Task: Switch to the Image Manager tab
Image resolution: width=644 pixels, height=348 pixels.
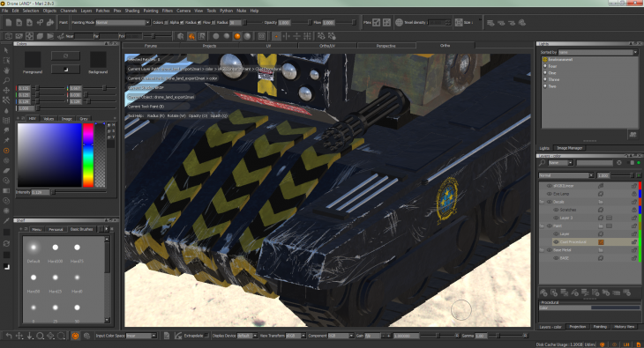Action: pos(570,148)
